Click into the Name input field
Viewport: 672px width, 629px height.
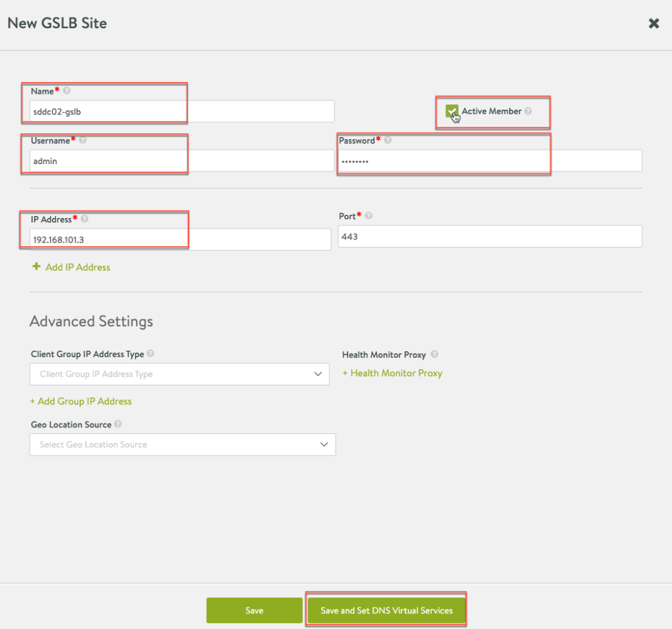(182, 112)
